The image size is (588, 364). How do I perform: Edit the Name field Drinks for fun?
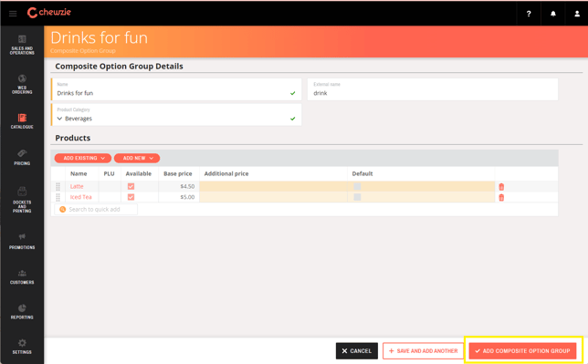coord(176,89)
